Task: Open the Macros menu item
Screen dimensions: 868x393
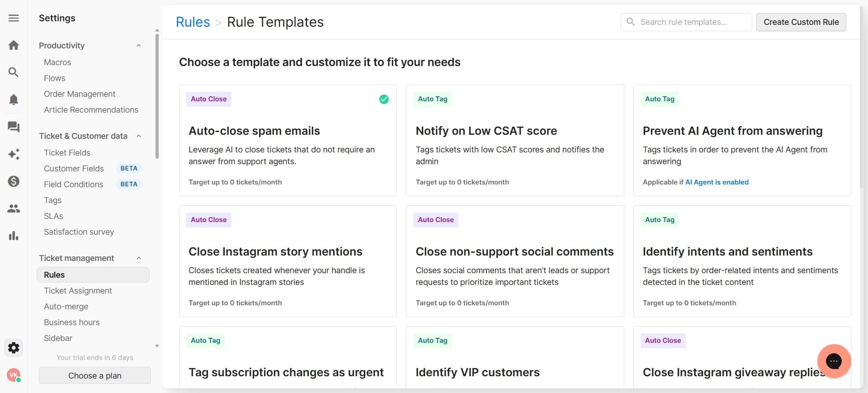Action: [x=57, y=62]
